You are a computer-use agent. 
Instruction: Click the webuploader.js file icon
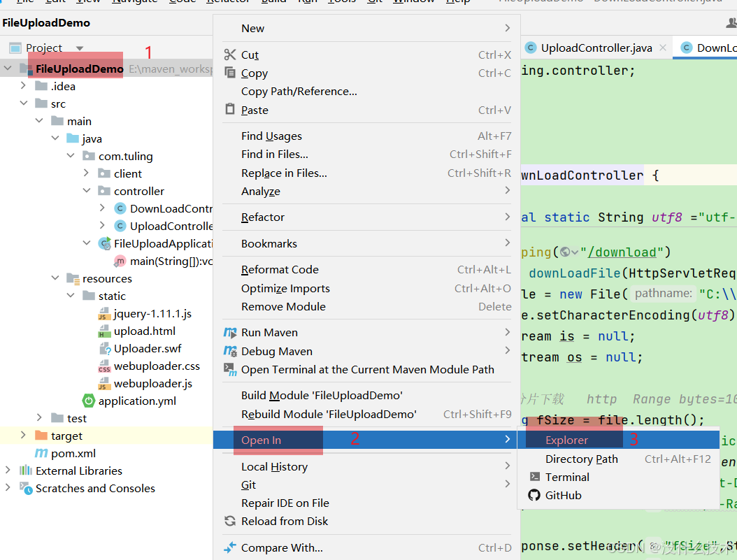pos(104,383)
